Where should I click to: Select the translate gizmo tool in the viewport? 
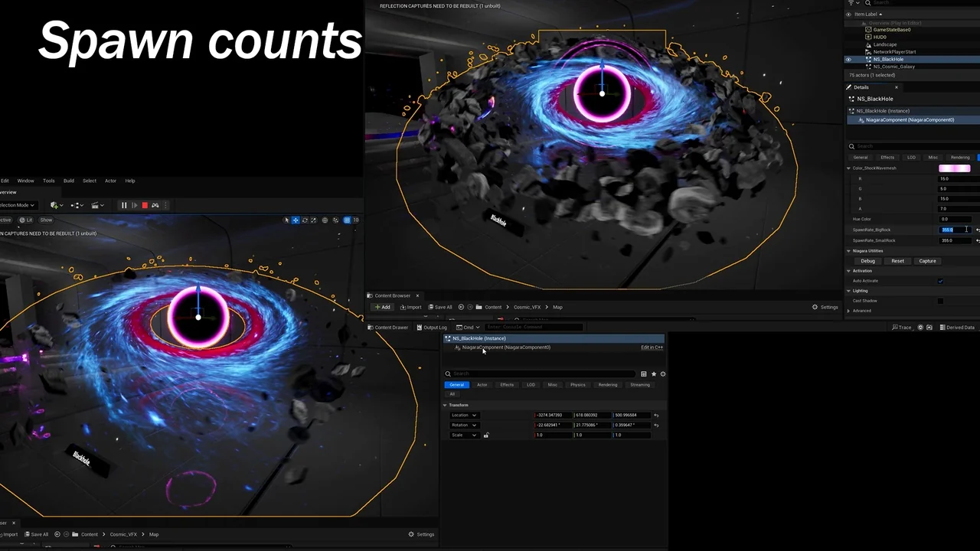point(296,220)
